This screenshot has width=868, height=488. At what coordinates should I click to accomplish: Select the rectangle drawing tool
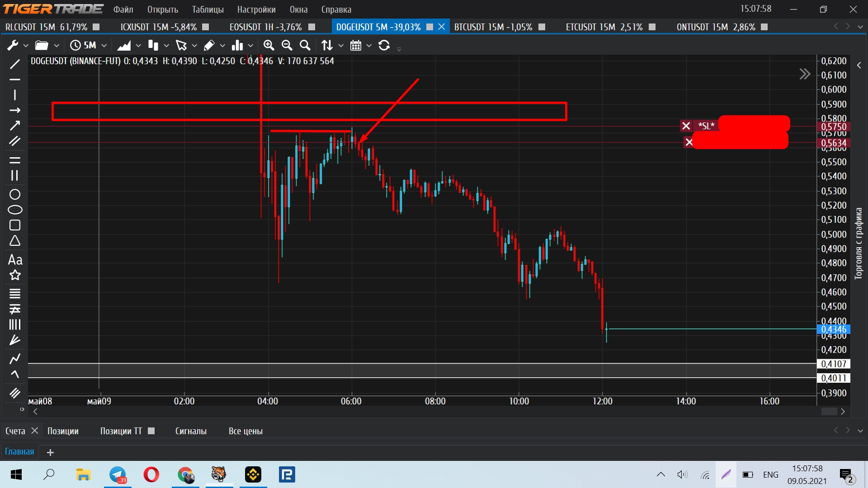(x=15, y=225)
